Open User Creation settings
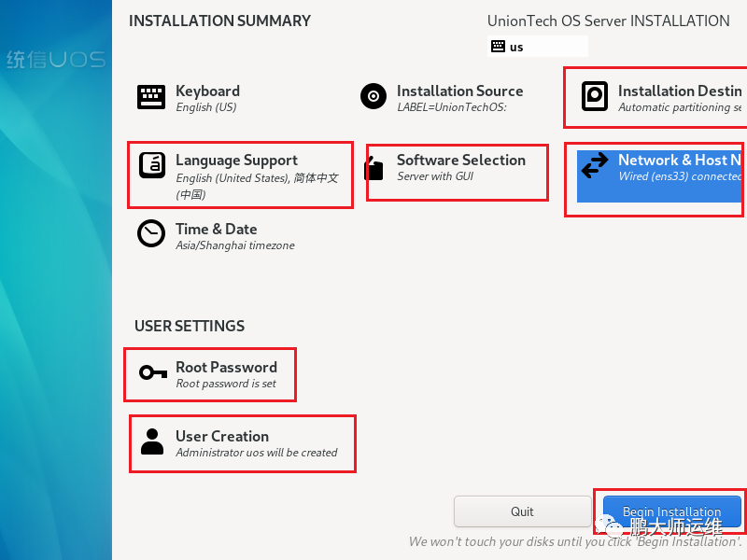This screenshot has height=560, width=747. pos(239,444)
